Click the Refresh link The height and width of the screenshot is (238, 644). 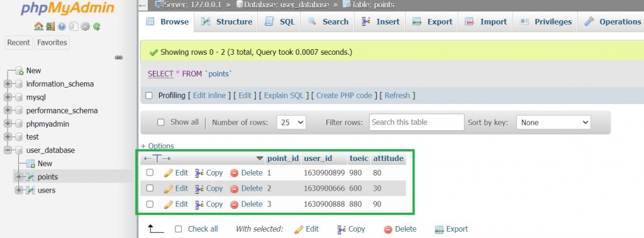[x=397, y=95]
